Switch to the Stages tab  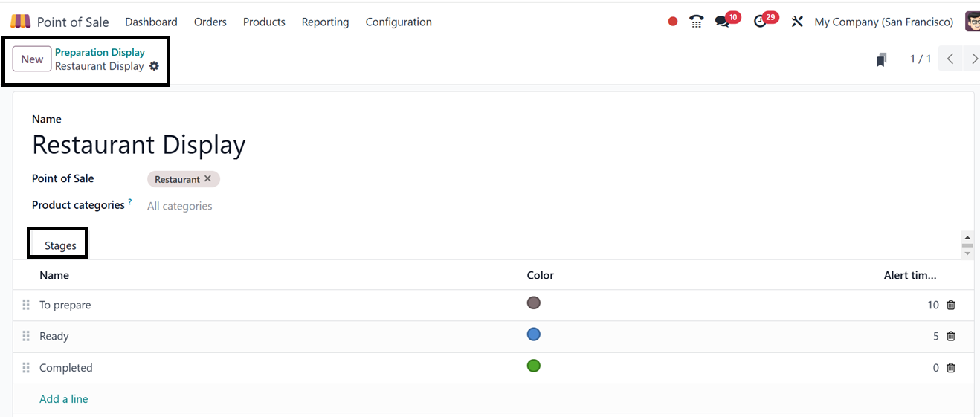[60, 245]
